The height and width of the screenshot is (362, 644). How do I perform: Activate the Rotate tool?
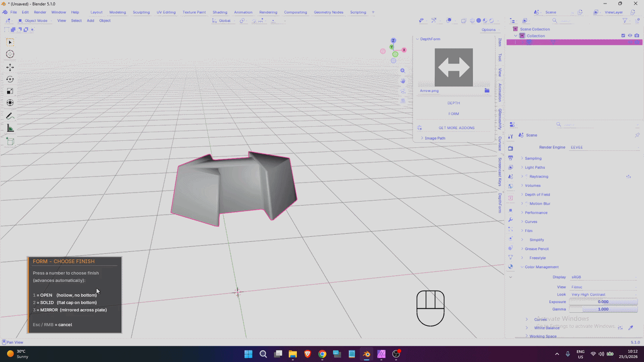[10, 79]
